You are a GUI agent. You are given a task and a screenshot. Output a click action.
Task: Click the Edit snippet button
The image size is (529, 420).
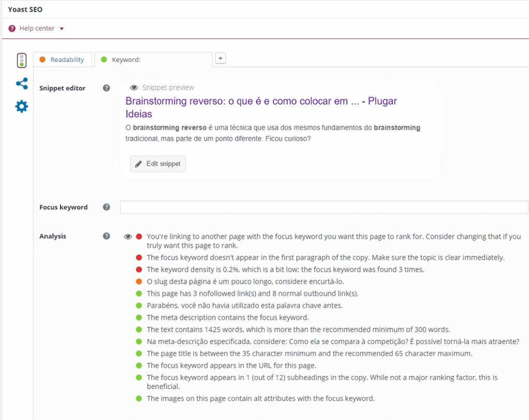157,163
